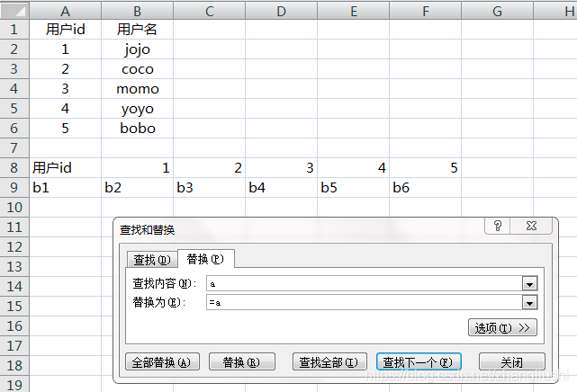This screenshot has width=577, height=392.
Task: Click cell B1 containing 用户名
Action: click(137, 30)
